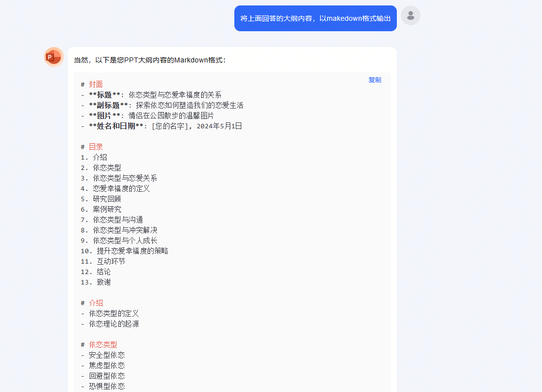Click the user avatar icon
542x392 pixels.
click(411, 15)
